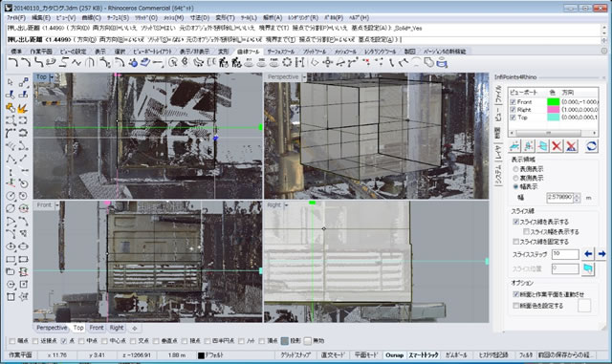Toggle スマートトラック in status bar
The width and height of the screenshot is (612, 364).
424,355
